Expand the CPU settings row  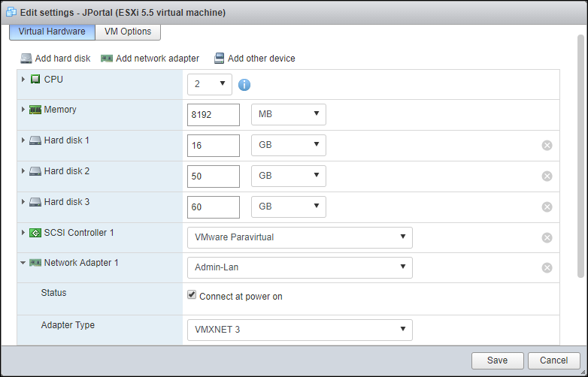tap(23, 80)
